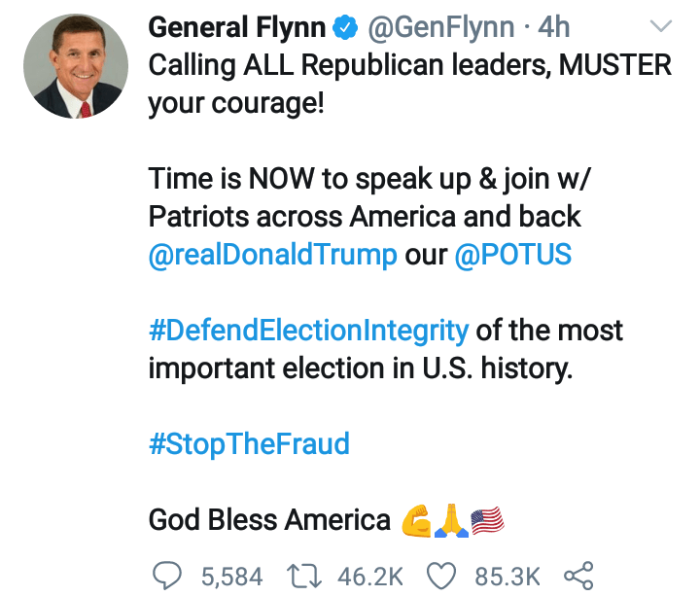
Task: Open the 4h timestamp link
Action: tap(553, 27)
